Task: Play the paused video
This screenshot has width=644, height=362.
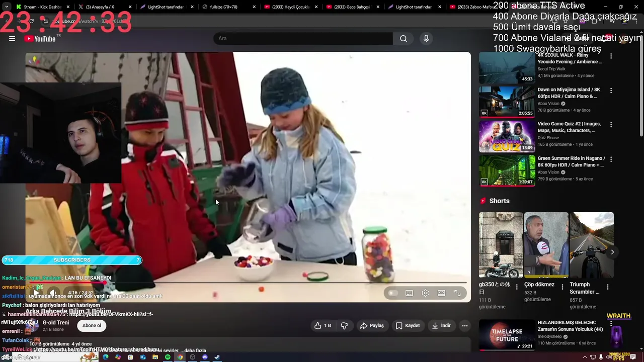Action: pos(36,293)
